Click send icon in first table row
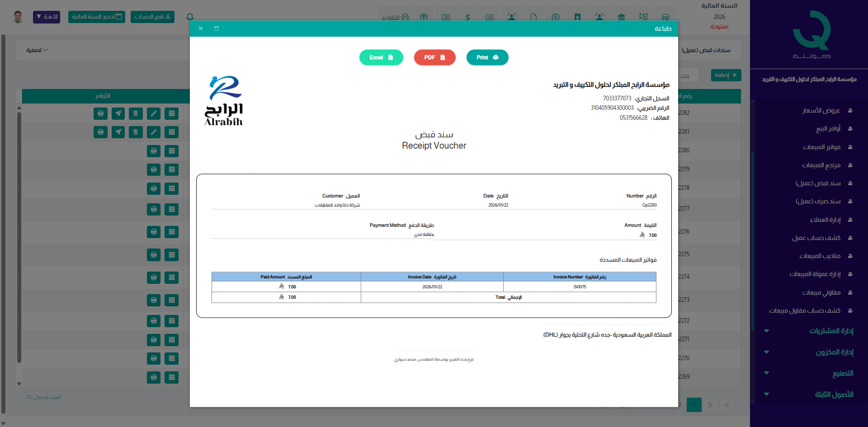Image resolution: width=868 pixels, height=427 pixels. [x=118, y=113]
